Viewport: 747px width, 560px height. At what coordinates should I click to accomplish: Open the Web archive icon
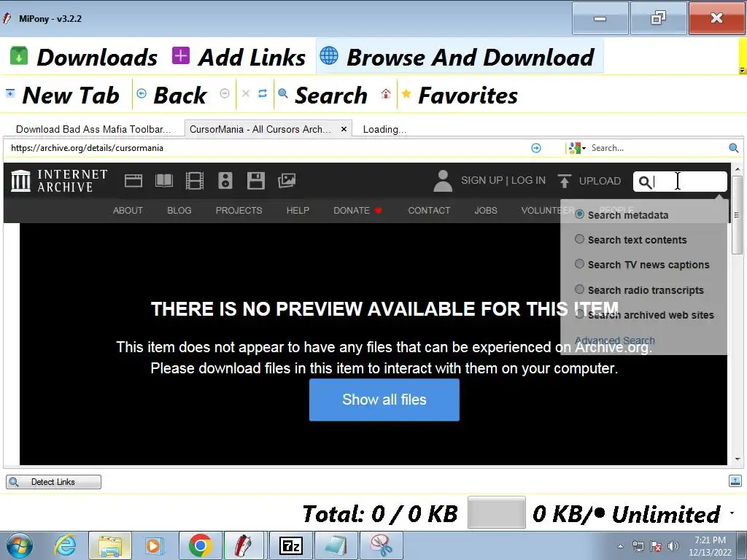point(133,181)
